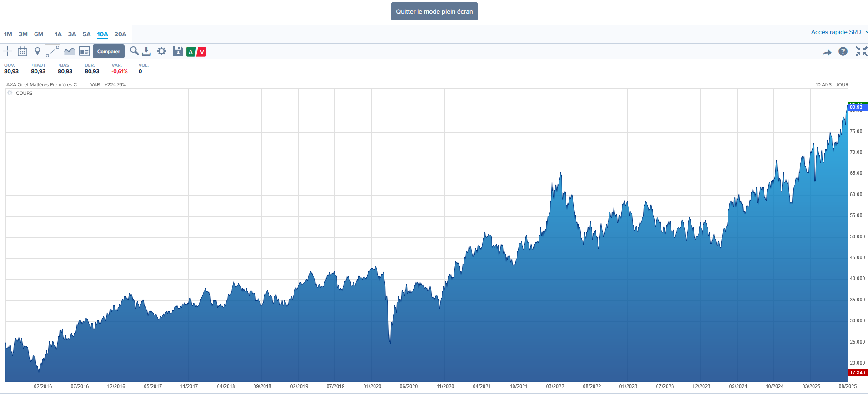Toggle the trend line drawing tool

click(x=52, y=51)
